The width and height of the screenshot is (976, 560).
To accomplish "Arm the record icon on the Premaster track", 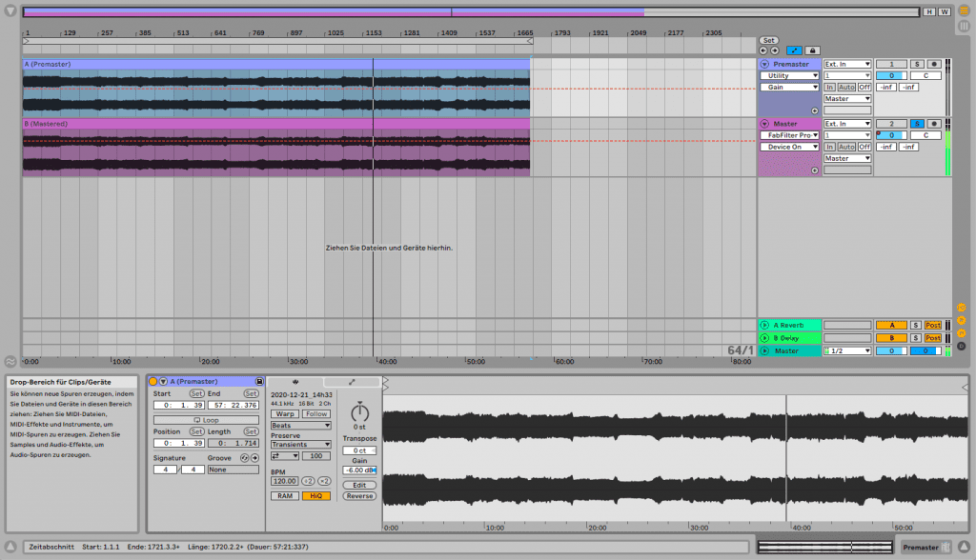I will [933, 63].
